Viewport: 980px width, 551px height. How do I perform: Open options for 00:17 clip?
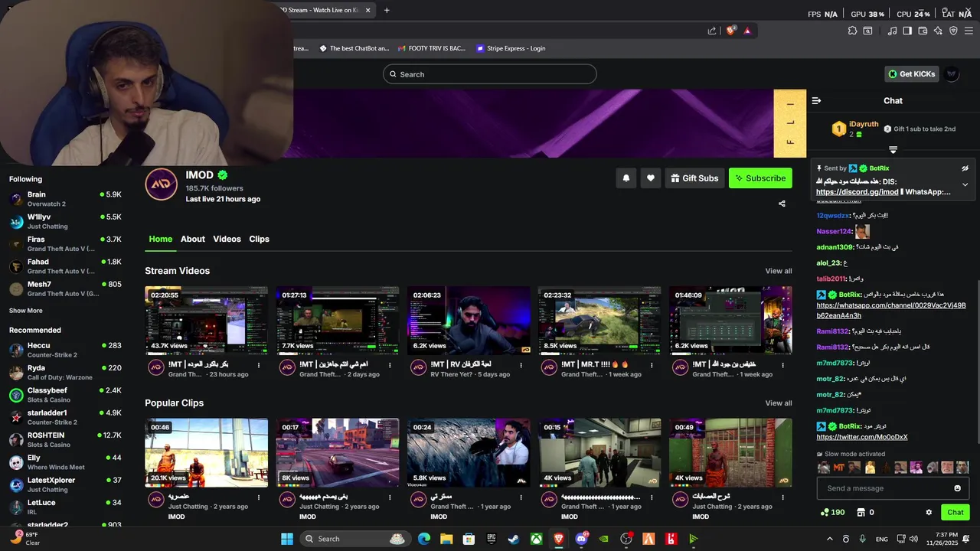pyautogui.click(x=390, y=497)
